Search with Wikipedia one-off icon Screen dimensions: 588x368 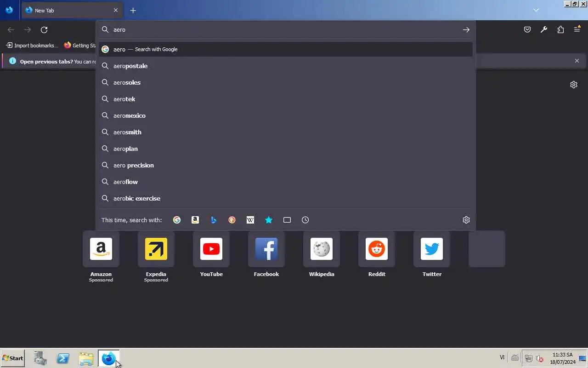250,220
